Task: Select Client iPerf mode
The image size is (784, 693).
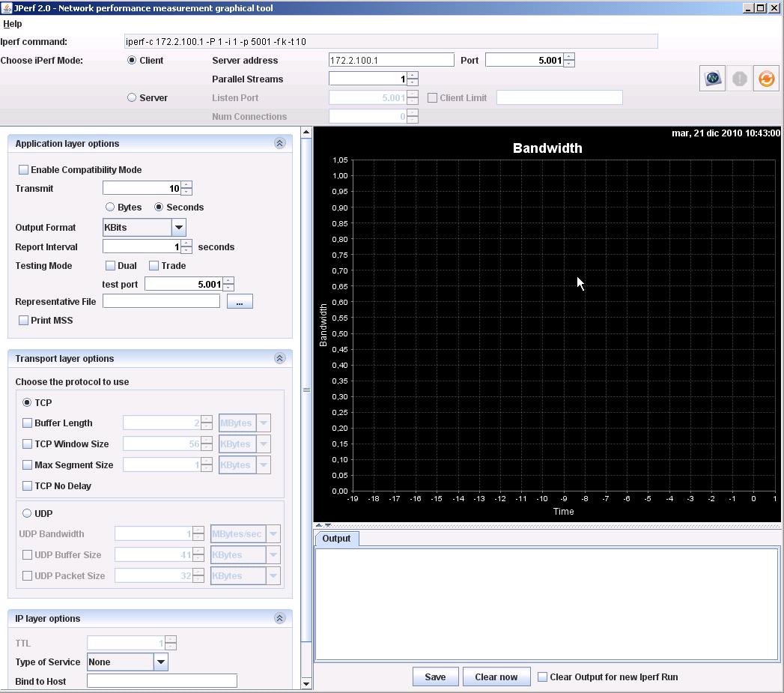Action: click(132, 60)
